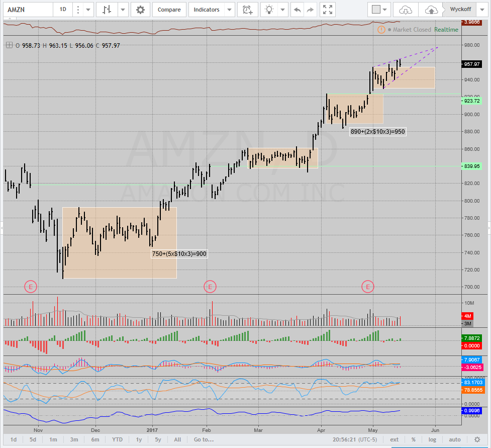The image size is (491, 448).
Task: Load chart layout with cloud download icon
Action: click(405, 10)
